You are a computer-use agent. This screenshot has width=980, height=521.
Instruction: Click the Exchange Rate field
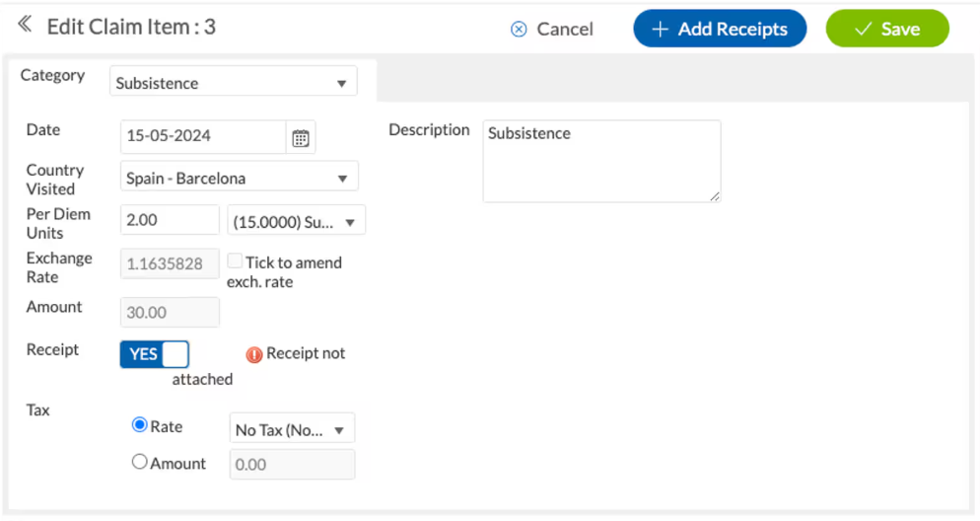coord(170,263)
